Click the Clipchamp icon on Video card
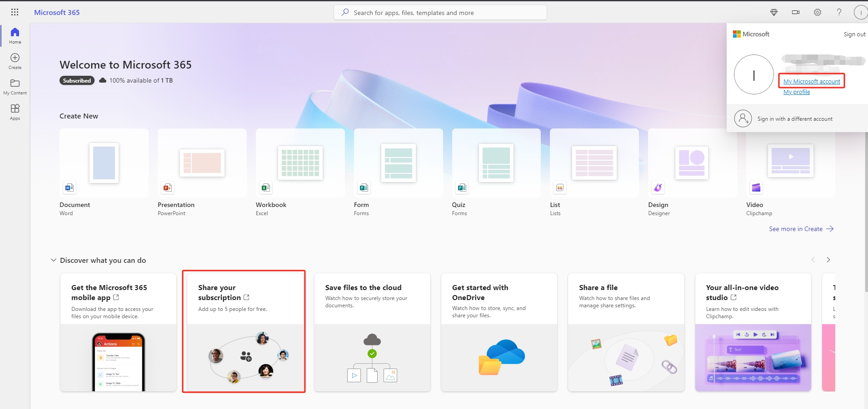The width and height of the screenshot is (868, 409). 756,187
